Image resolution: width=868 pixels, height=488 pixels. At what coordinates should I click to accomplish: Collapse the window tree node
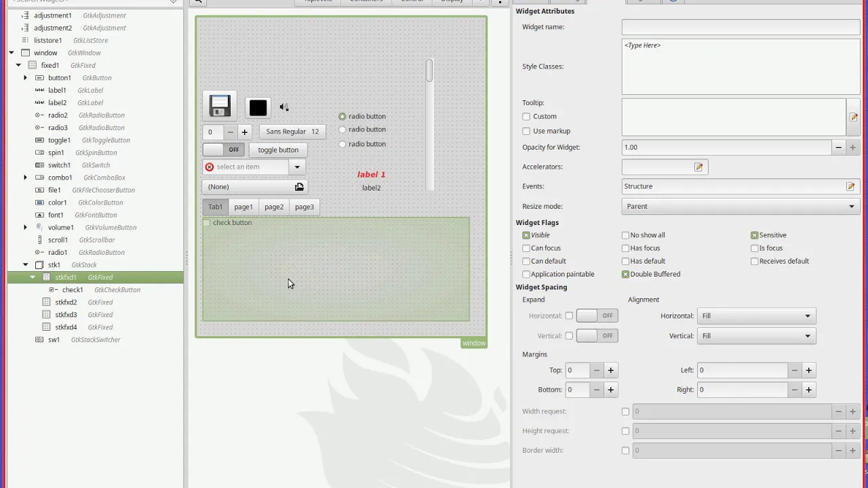12,53
